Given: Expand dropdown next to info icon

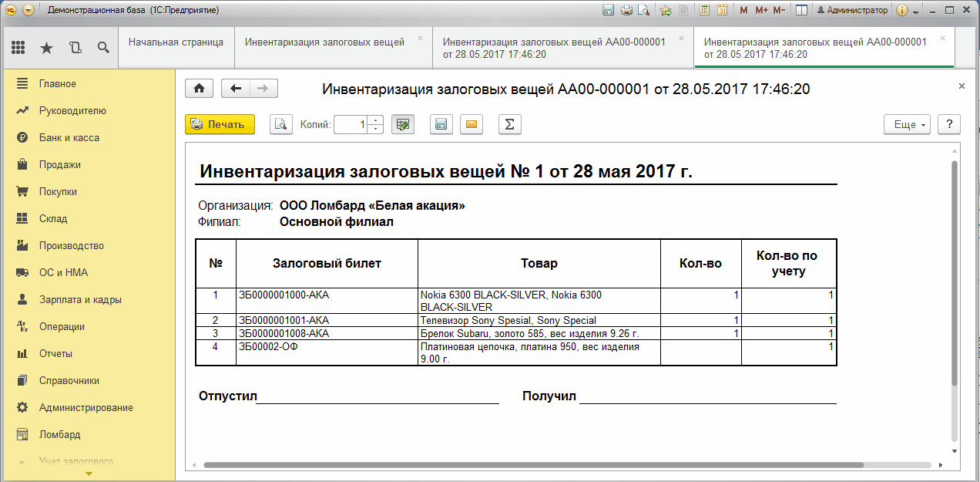Looking at the screenshot, I should point(916,12).
